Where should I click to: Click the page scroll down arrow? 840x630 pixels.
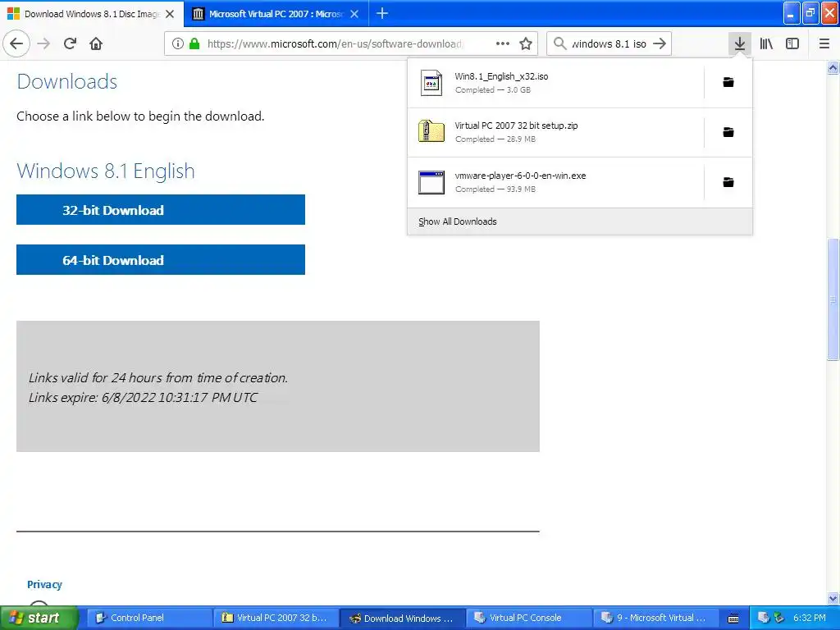tap(833, 598)
